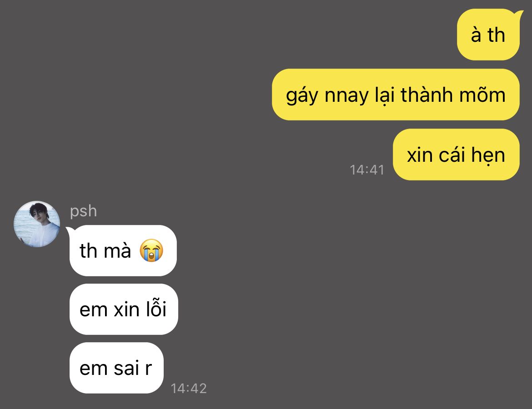Click the word 'nnay' in the sent message

coord(346,96)
